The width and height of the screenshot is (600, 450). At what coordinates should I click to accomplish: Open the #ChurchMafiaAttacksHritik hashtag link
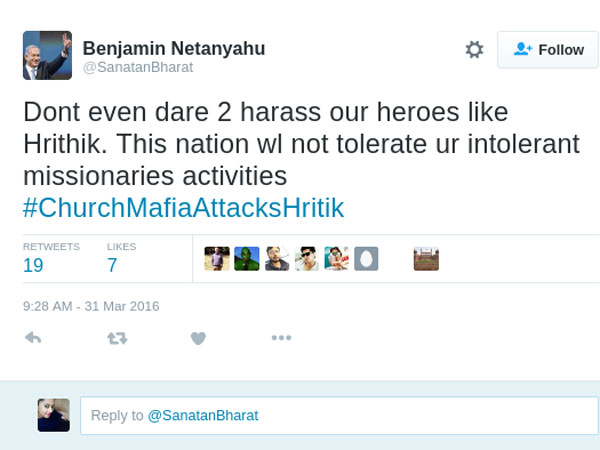tap(183, 208)
